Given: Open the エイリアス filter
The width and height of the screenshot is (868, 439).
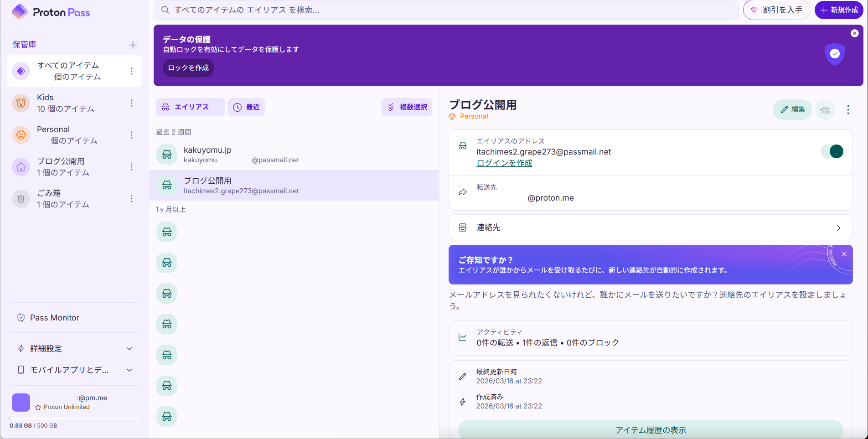Looking at the screenshot, I should 190,107.
